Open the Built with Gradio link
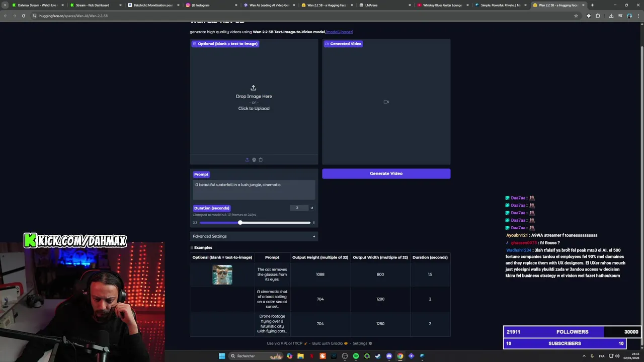 click(330, 343)
